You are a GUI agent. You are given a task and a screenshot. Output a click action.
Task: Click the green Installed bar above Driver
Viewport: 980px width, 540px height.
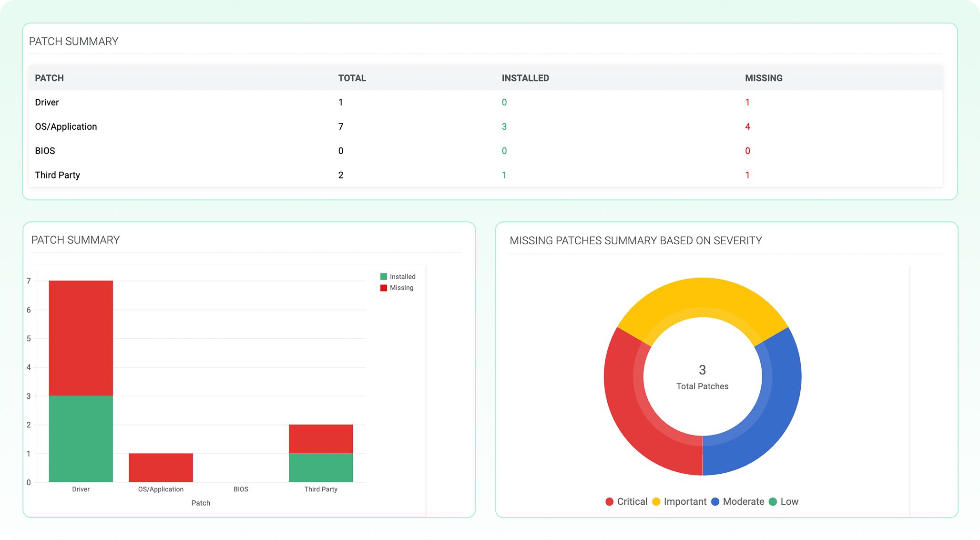pos(81,439)
